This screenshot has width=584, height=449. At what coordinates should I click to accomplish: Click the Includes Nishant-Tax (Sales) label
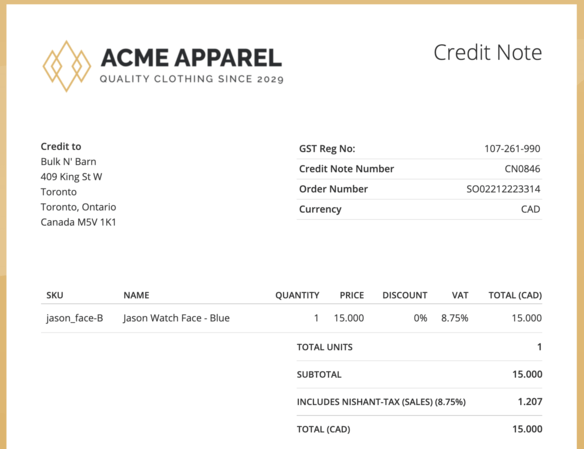pos(381,402)
